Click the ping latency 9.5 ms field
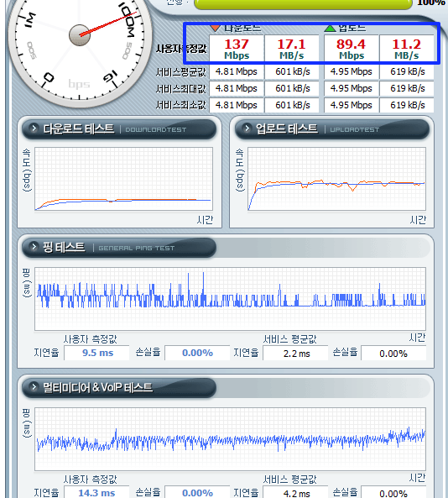The image size is (448, 498). coord(96,353)
